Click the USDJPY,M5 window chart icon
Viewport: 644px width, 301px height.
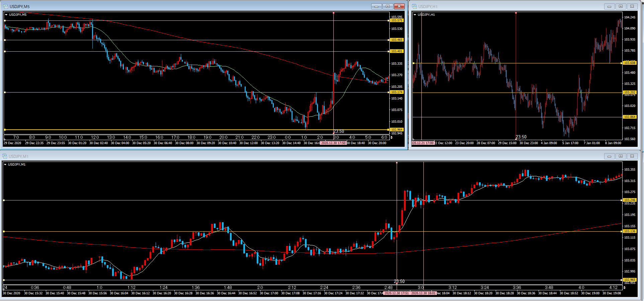tap(6, 6)
